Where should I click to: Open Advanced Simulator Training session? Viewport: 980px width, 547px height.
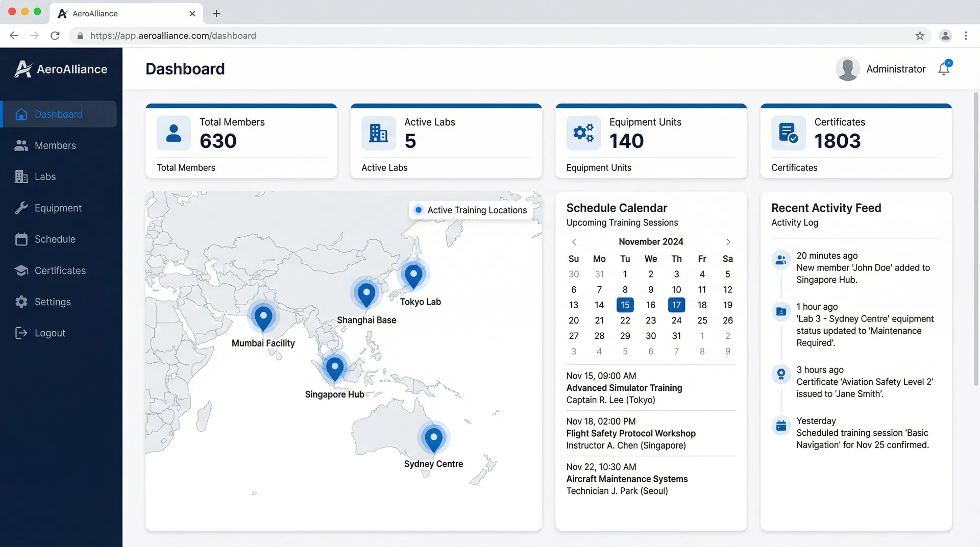[624, 388]
